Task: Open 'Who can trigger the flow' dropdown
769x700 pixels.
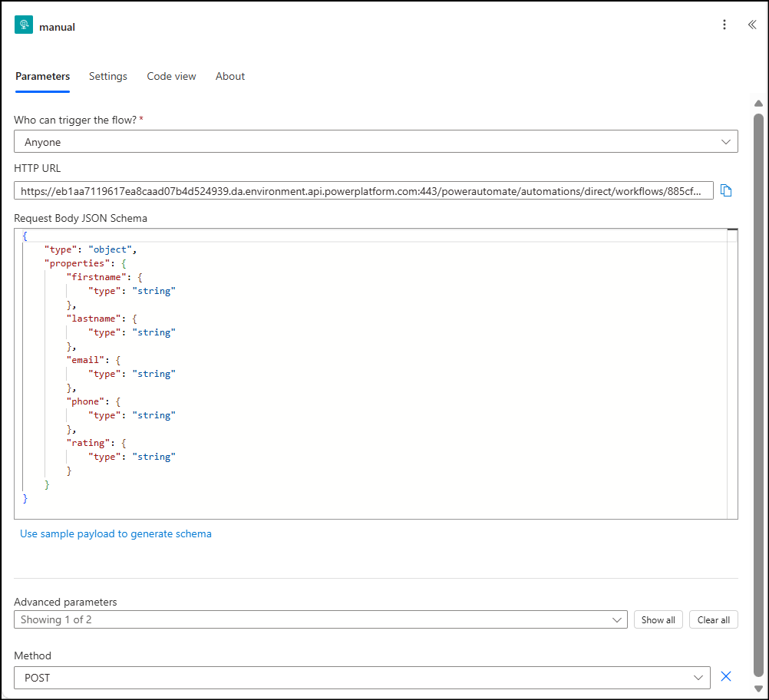Action: point(375,141)
